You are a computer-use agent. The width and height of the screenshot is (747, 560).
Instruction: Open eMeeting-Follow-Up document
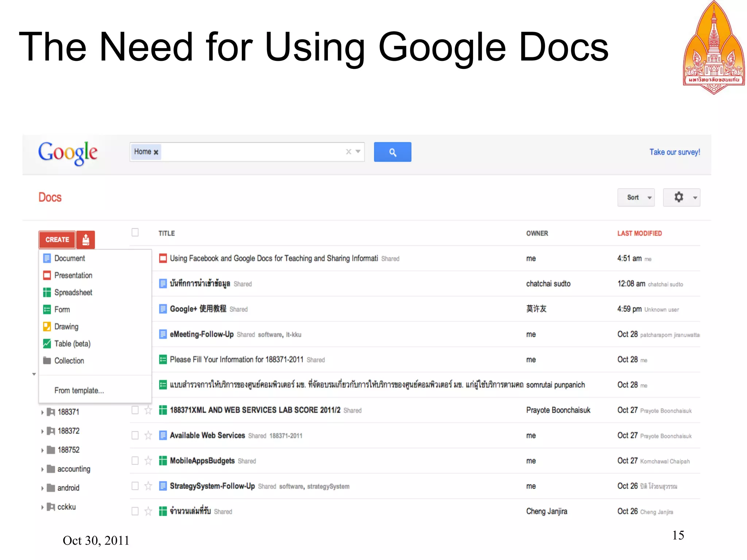(201, 334)
